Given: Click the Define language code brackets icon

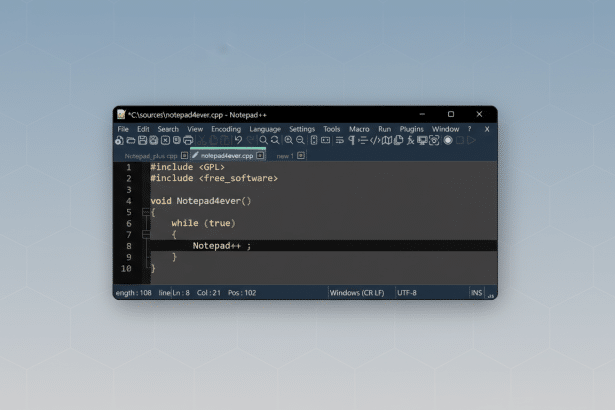Looking at the screenshot, I should [x=375, y=140].
